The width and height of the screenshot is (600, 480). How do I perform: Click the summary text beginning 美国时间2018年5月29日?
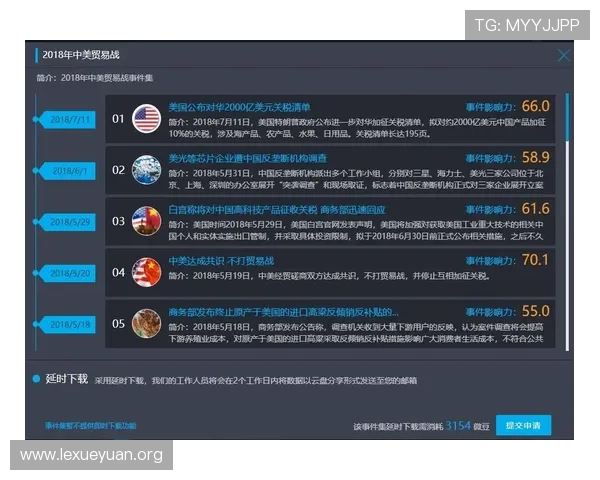click(356, 230)
